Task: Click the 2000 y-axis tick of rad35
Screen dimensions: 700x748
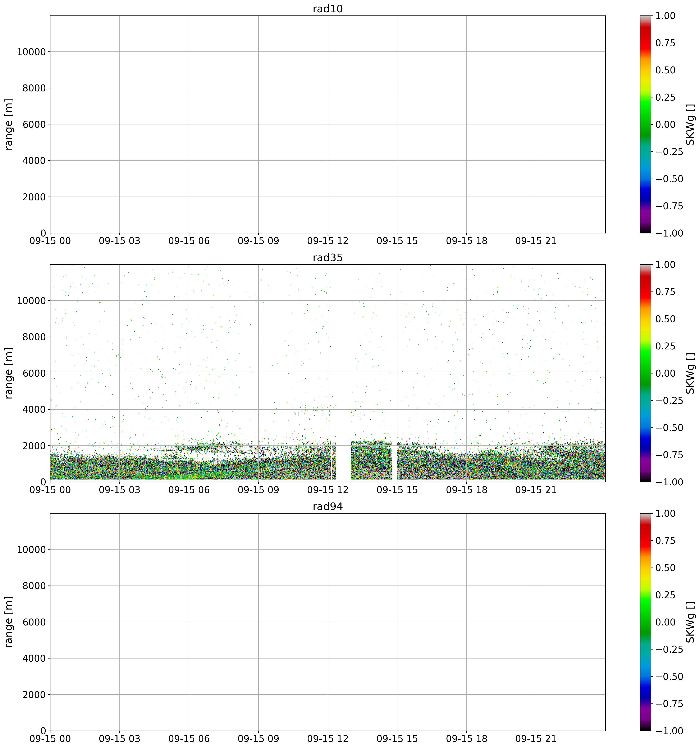Action: pos(35,446)
